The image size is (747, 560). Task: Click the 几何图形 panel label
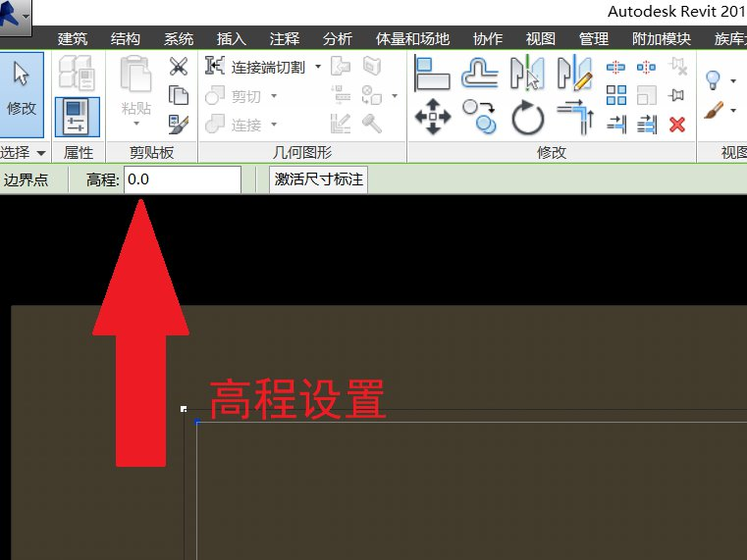tap(302, 153)
